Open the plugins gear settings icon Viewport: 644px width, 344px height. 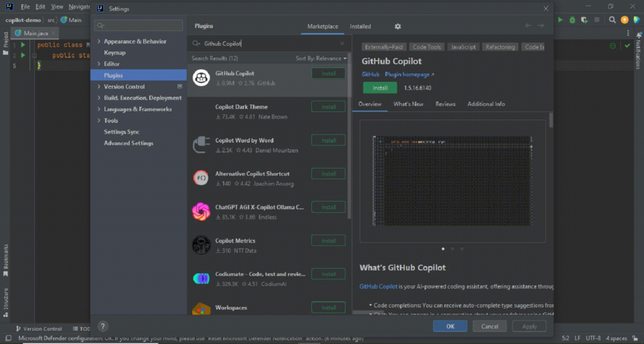(x=397, y=26)
